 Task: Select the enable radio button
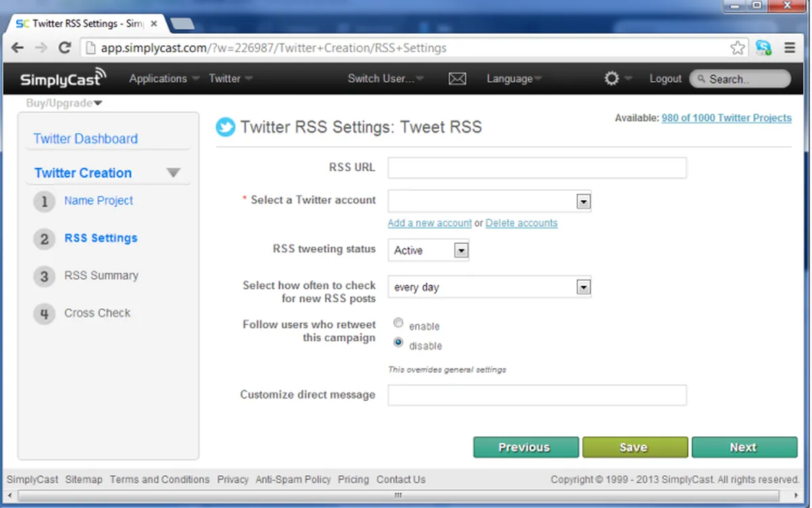click(399, 323)
